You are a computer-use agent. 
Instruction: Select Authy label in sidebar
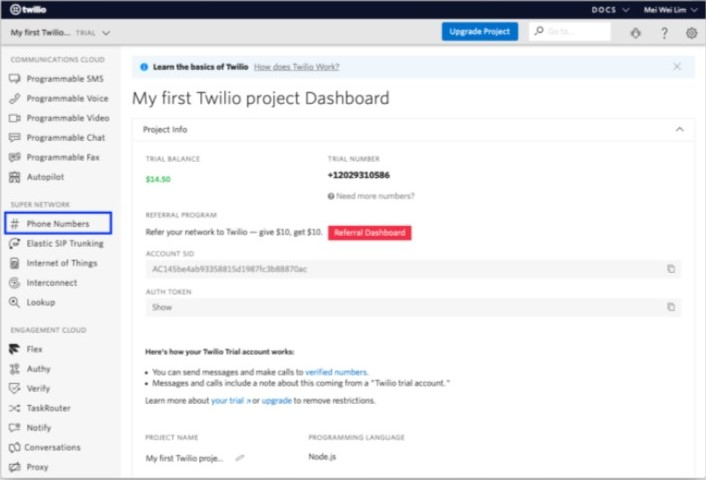[x=38, y=369]
